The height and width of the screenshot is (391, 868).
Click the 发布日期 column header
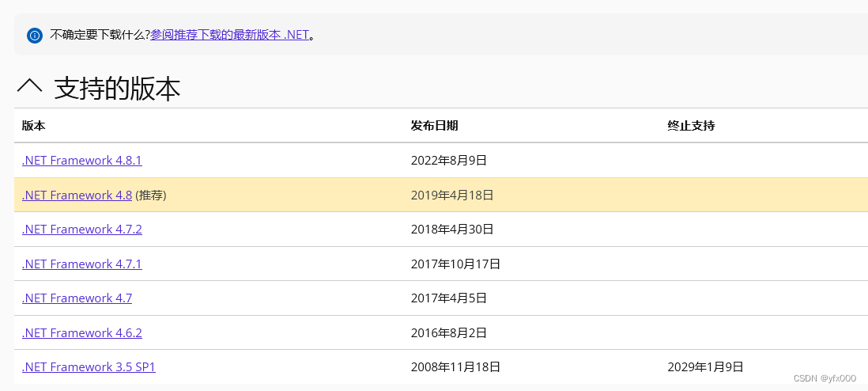pyautogui.click(x=435, y=125)
